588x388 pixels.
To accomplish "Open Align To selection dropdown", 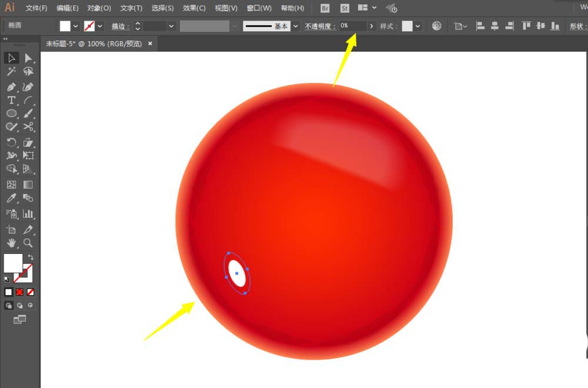I will pos(460,26).
